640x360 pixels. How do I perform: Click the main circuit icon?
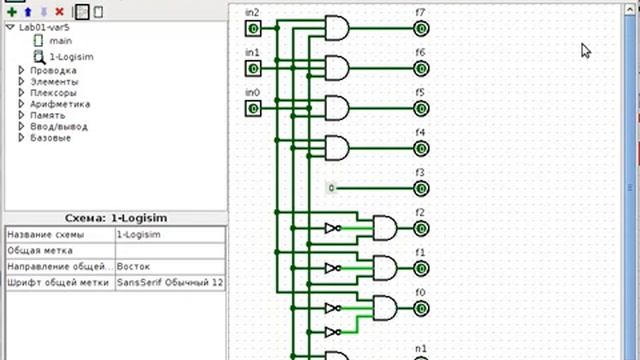coord(38,40)
